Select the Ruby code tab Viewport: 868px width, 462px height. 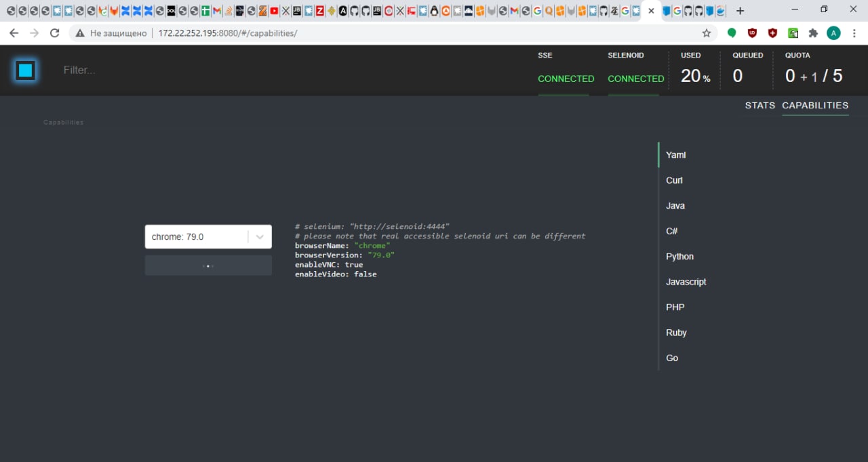coord(676,333)
